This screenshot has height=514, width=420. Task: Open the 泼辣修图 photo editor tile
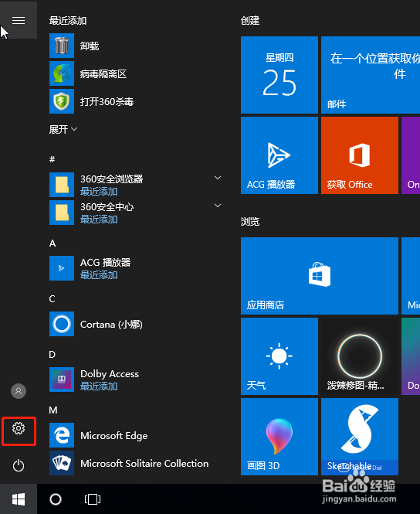coord(360,356)
